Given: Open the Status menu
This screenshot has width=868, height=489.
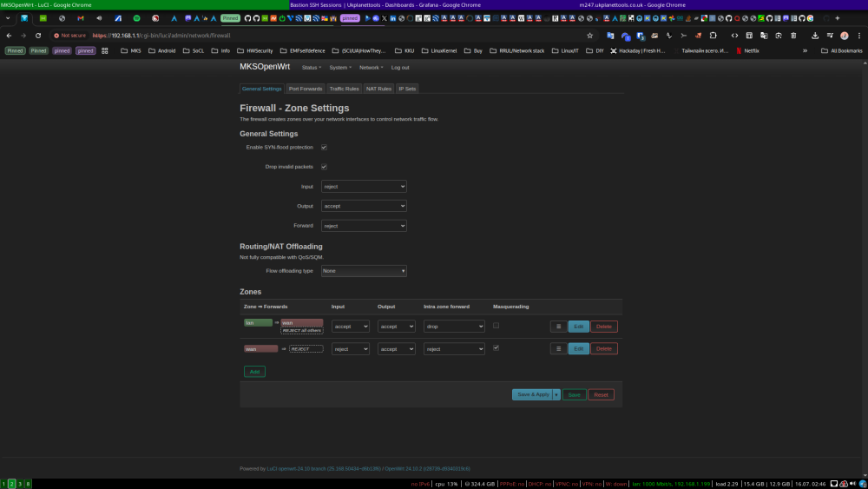Looking at the screenshot, I should 311,68.
